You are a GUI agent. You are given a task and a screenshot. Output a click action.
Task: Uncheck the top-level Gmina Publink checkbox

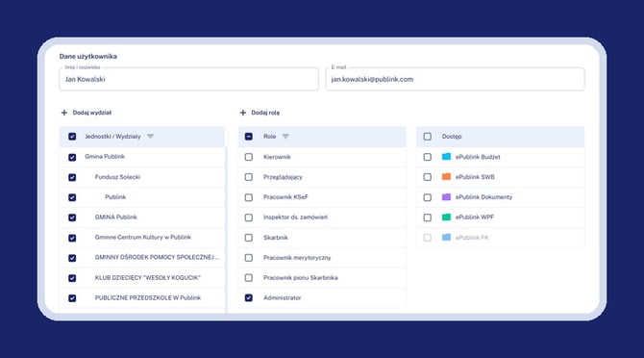(x=72, y=157)
